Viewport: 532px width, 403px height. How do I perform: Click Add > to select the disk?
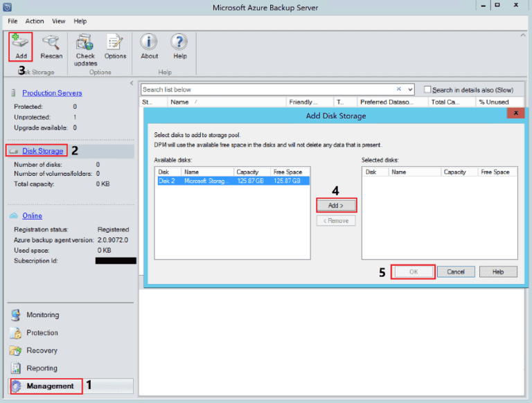pos(336,206)
